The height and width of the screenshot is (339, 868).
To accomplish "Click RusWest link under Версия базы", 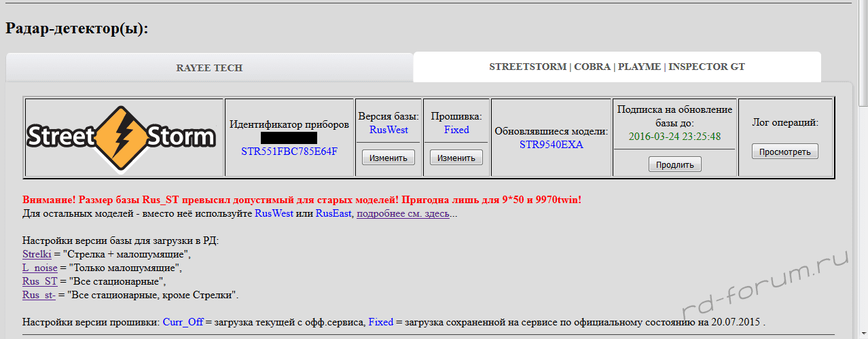I will coord(388,130).
